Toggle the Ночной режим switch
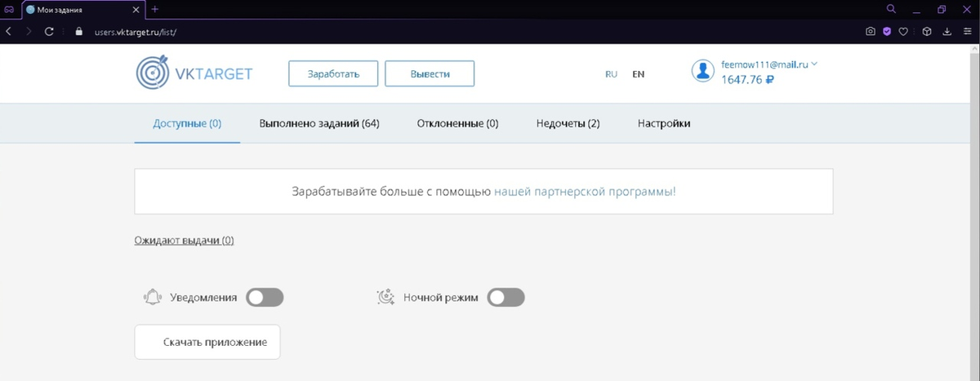Image resolution: width=980 pixels, height=381 pixels. pos(506,298)
